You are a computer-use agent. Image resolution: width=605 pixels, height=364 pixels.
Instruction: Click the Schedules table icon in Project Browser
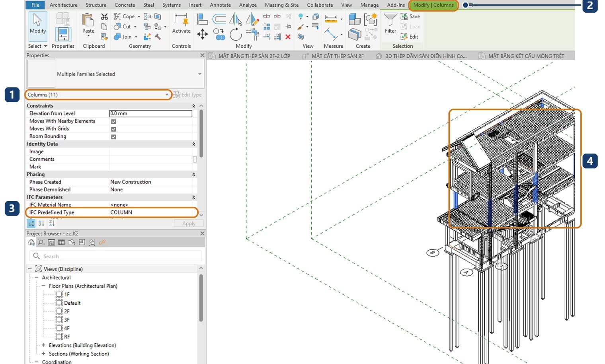[x=61, y=242]
